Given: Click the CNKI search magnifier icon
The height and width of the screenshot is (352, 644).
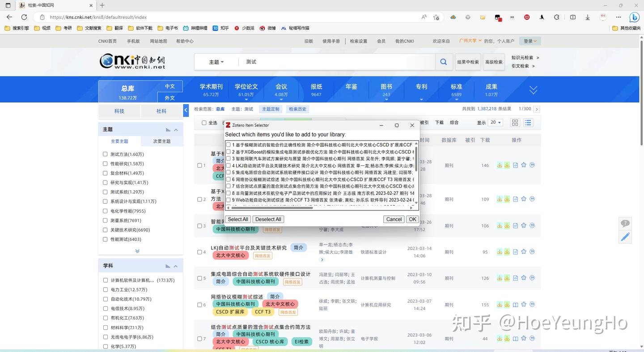Looking at the screenshot, I should pyautogui.click(x=443, y=61).
